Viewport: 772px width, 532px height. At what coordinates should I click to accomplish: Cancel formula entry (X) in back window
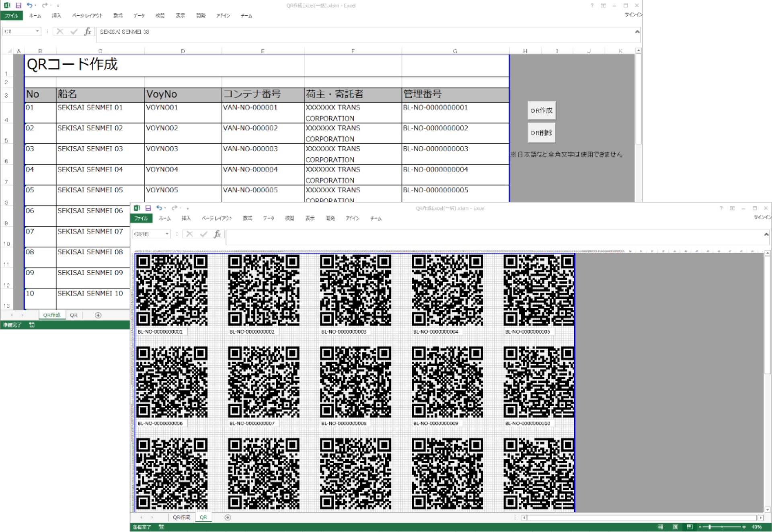click(x=60, y=31)
